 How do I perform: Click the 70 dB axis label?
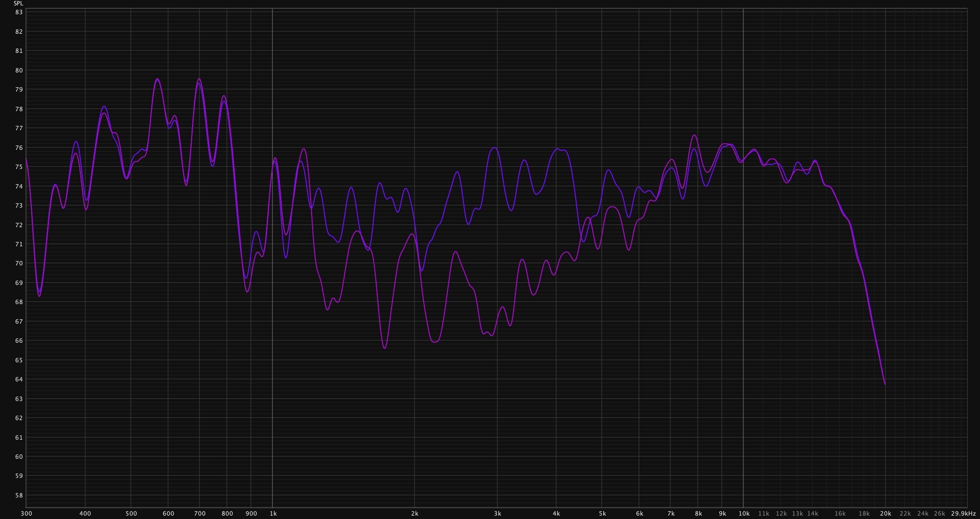pyautogui.click(x=19, y=263)
